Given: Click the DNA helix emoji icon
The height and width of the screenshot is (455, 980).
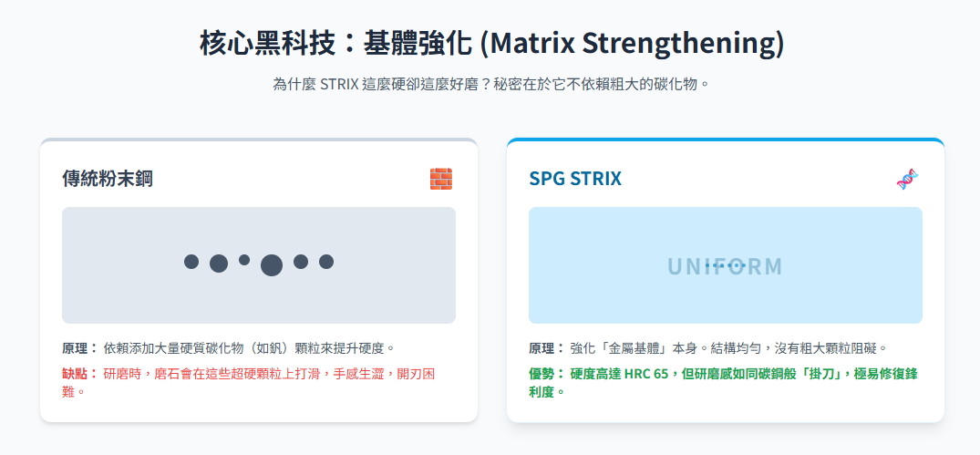Looking at the screenshot, I should tap(907, 179).
